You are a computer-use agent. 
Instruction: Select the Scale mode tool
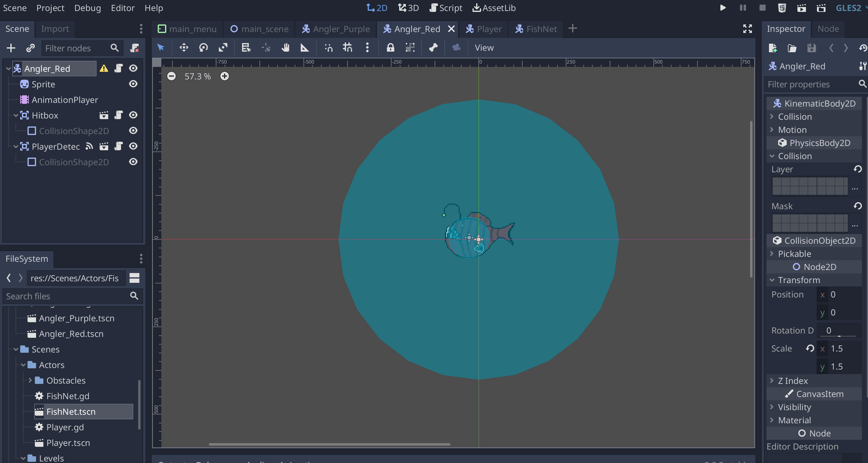[223, 47]
